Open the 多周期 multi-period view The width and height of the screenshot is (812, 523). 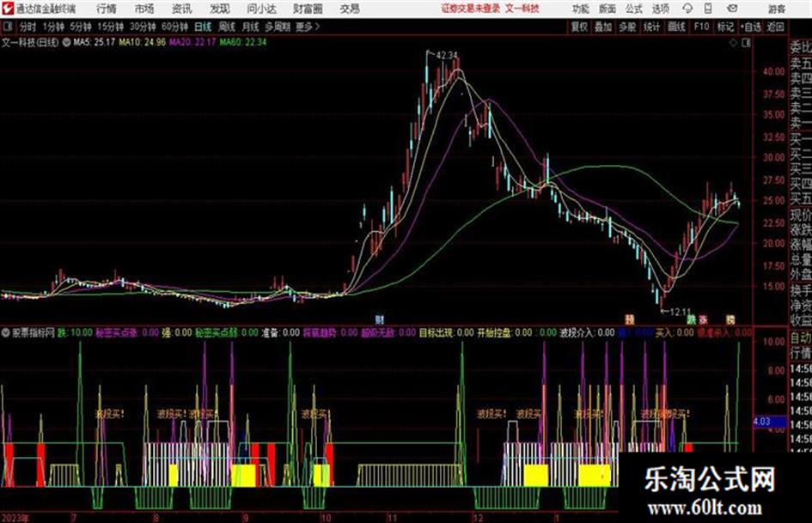click(278, 27)
